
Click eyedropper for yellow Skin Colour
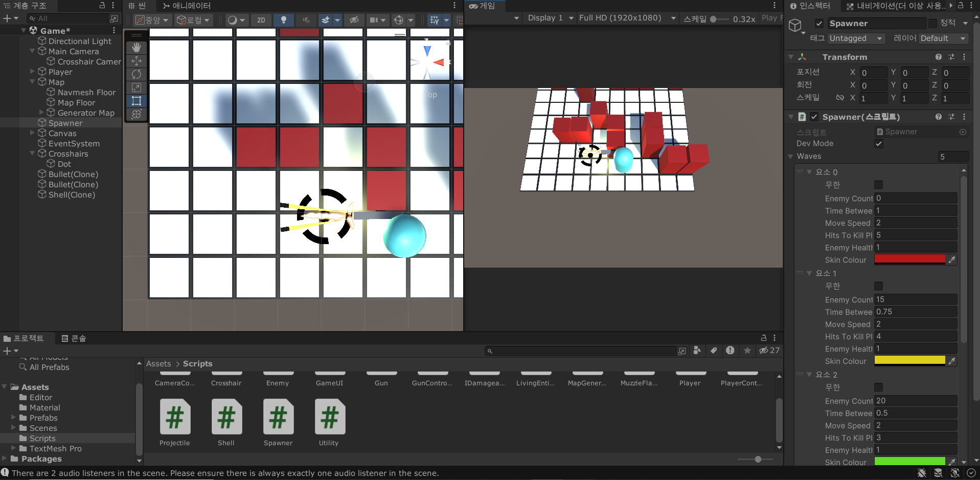(x=952, y=361)
